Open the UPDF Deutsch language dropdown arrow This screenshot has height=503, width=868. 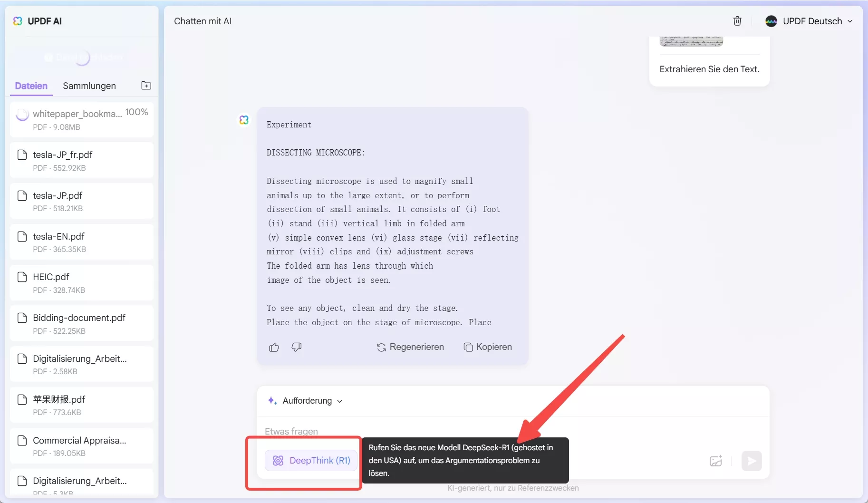click(850, 21)
